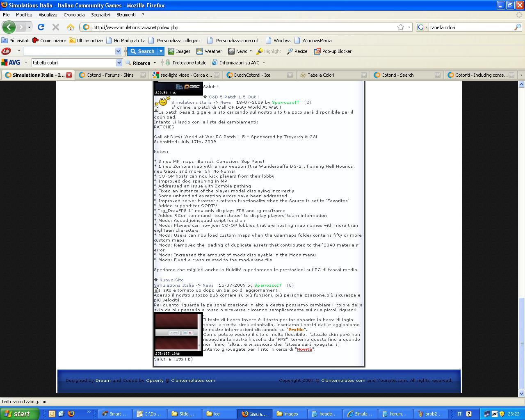Viewport: 525px width, 420px height.
Task: Open the Segnalibri menu
Action: (100, 15)
